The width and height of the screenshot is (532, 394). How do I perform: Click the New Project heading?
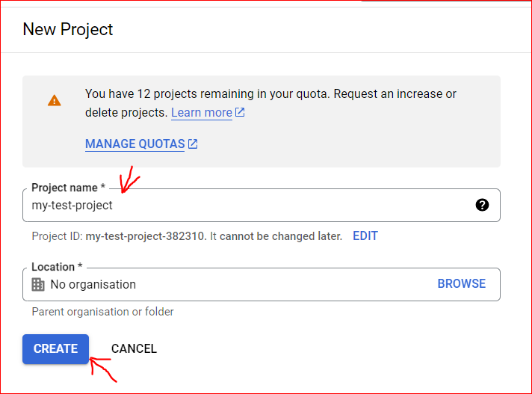[68, 30]
